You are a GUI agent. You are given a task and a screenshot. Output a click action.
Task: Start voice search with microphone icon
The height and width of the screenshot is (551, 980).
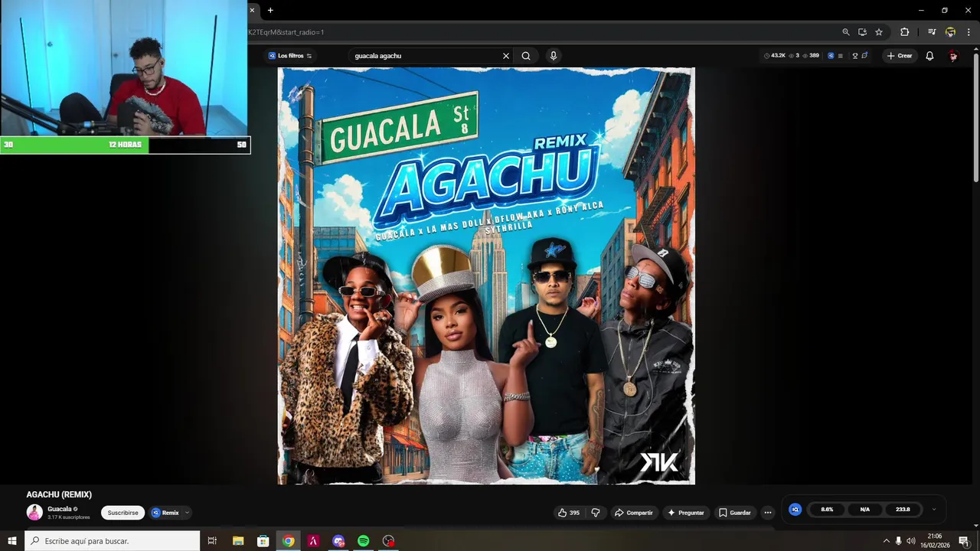pos(553,56)
